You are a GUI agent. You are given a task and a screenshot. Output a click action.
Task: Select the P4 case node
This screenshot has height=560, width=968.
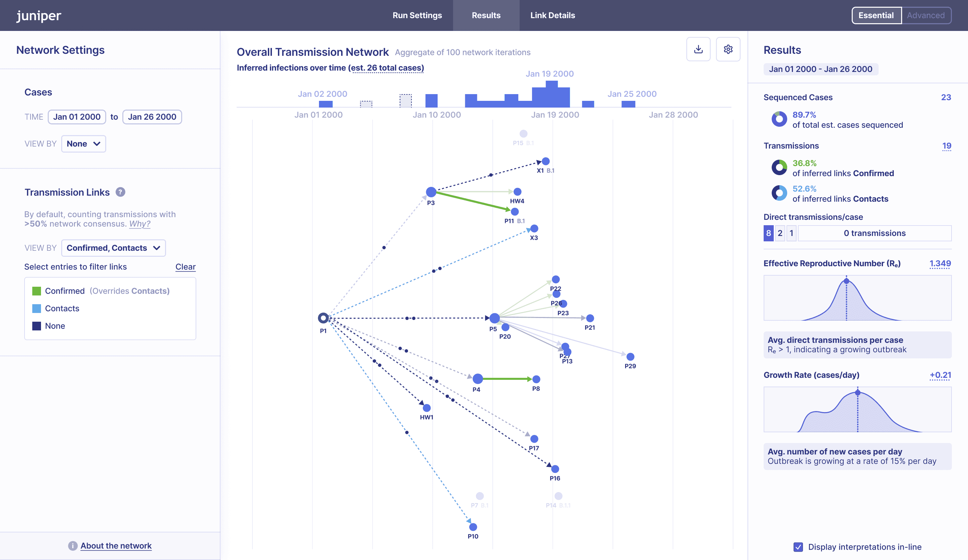478,379
